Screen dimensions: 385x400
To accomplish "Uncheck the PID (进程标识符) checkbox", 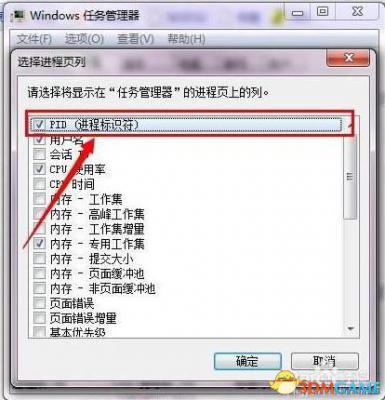I will [x=39, y=125].
